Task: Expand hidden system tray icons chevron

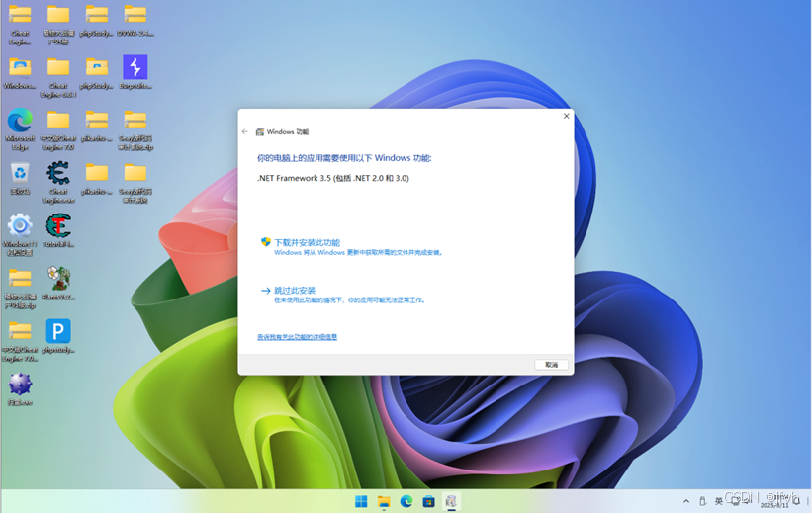Action: pos(686,501)
